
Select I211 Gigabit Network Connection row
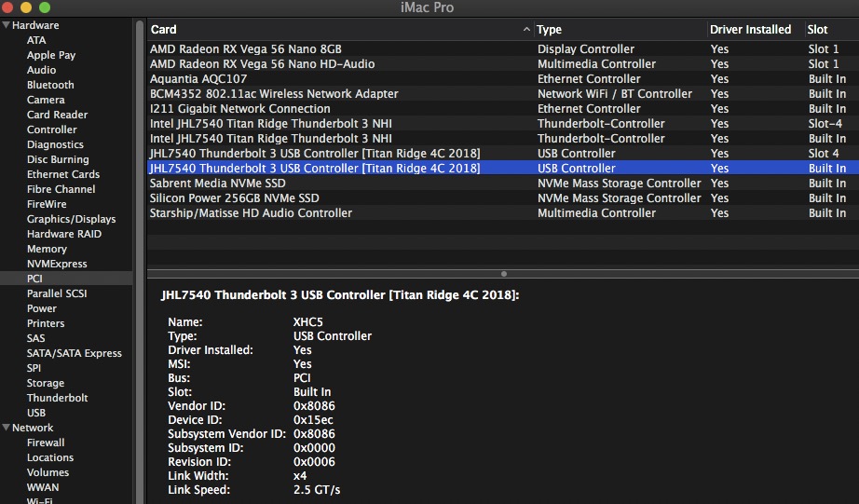[x=503, y=108]
